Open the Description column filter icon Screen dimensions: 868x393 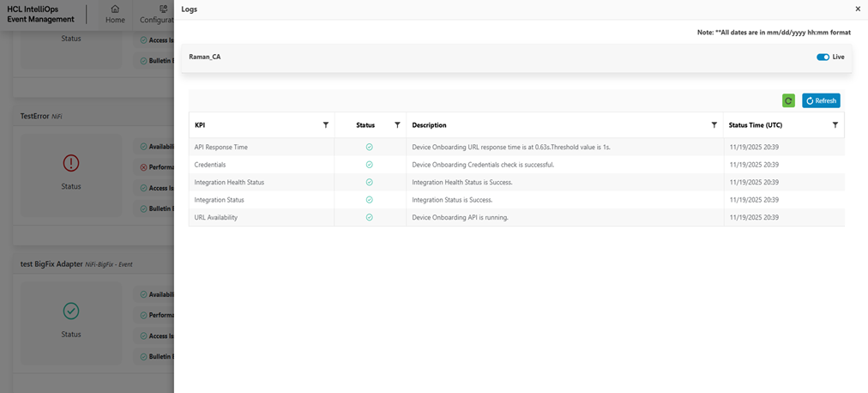714,125
